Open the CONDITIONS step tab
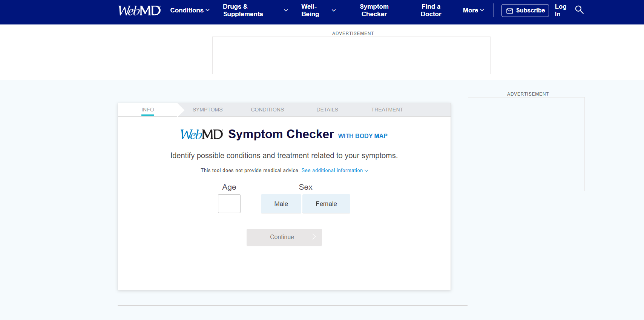The width and height of the screenshot is (644, 320). pyautogui.click(x=267, y=110)
